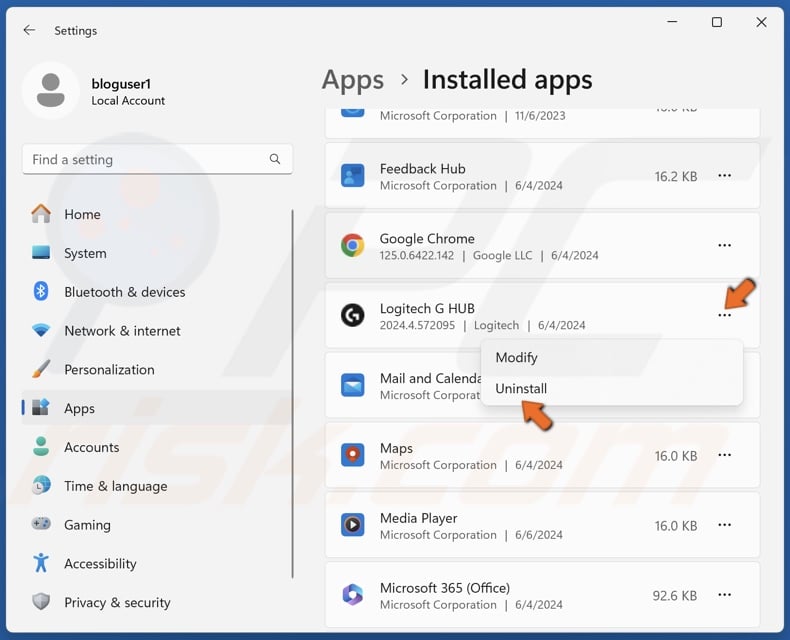
Task: Open three-dot menu for Feedback Hub
Action: pyautogui.click(x=724, y=176)
